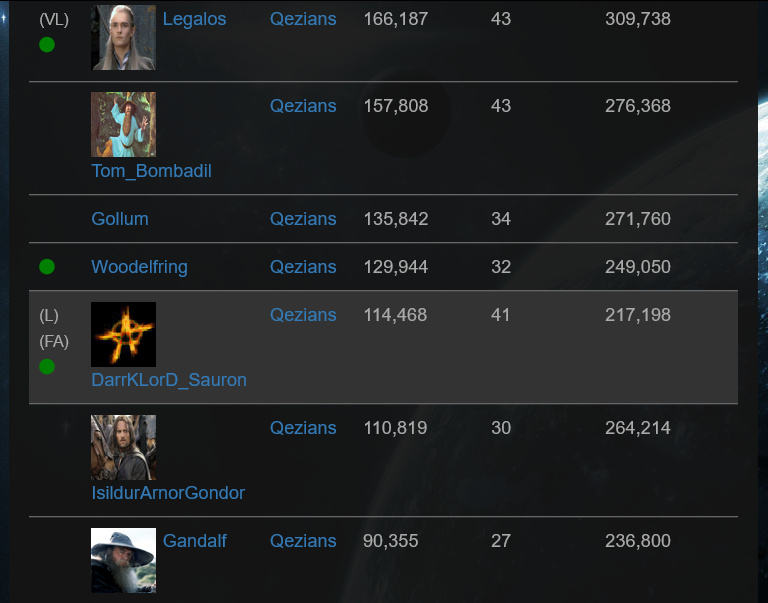The width and height of the screenshot is (768, 603).
Task: View Gandalf's profile link
Action: coord(194,541)
